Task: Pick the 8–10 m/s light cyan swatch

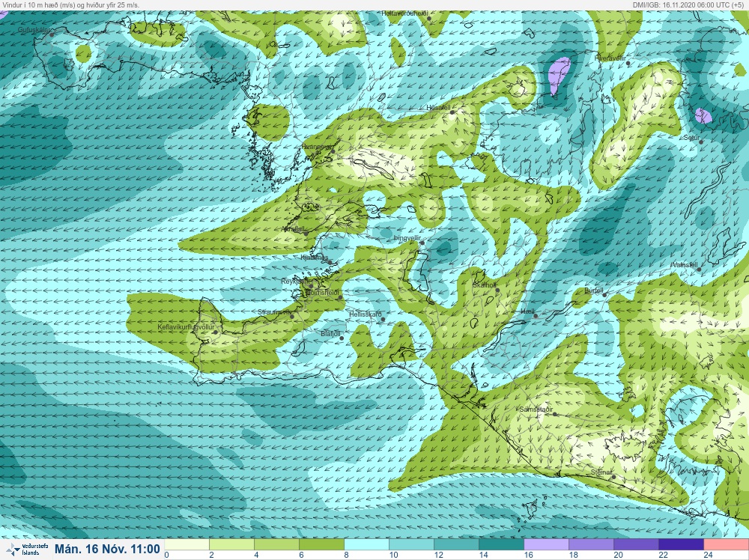Action: pyautogui.click(x=366, y=545)
